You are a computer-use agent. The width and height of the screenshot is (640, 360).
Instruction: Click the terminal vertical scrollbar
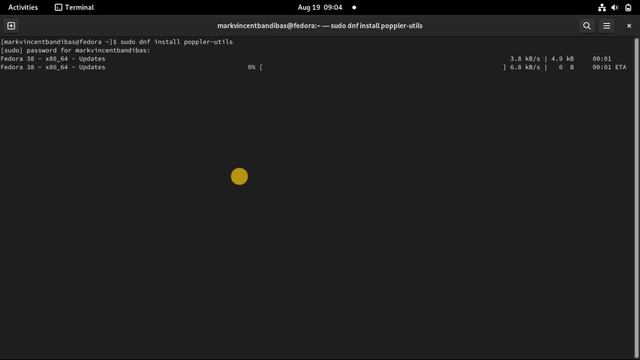pos(636,198)
